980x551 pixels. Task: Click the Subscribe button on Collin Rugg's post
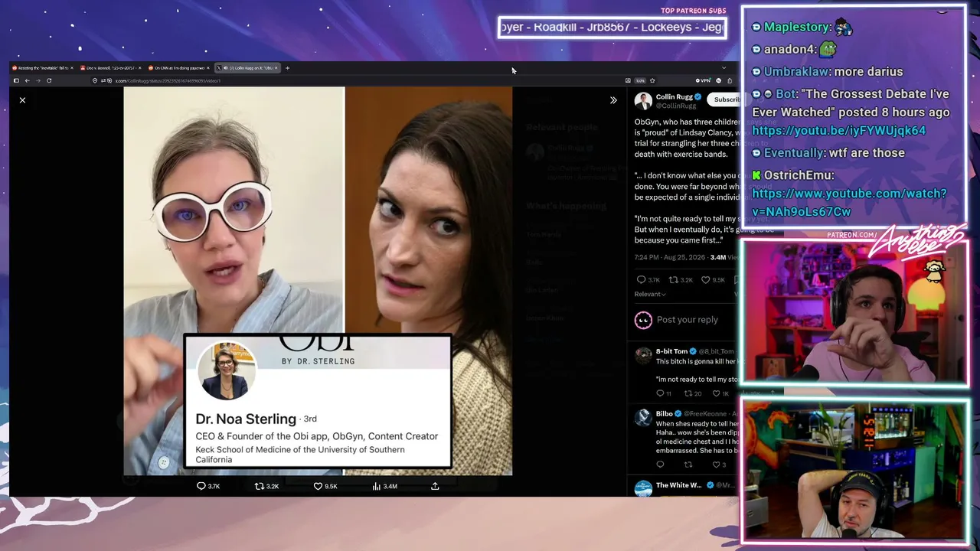point(726,99)
